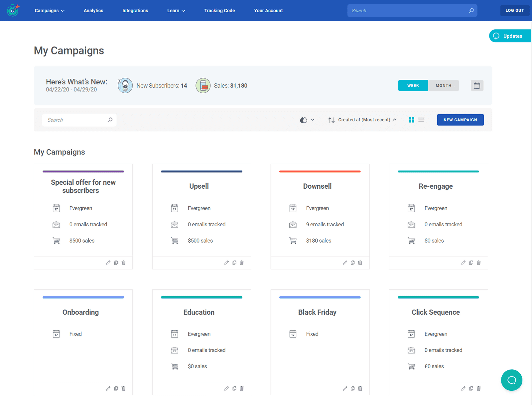This screenshot has height=405, width=532.
Task: Open the color filter dropdown
Action: 307,120
